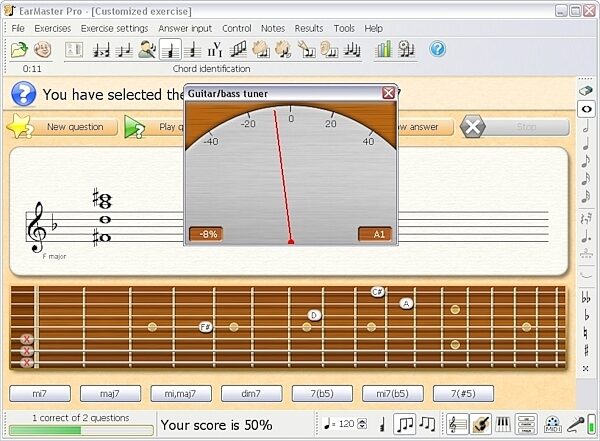Answer with the mi7 chord button

pos(40,394)
